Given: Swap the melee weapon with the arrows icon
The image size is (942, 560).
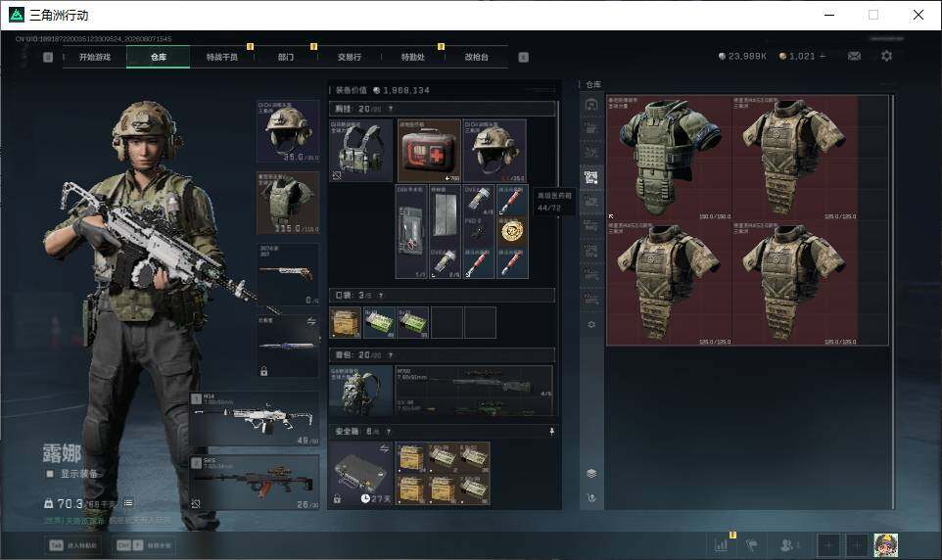Looking at the screenshot, I should (x=311, y=321).
